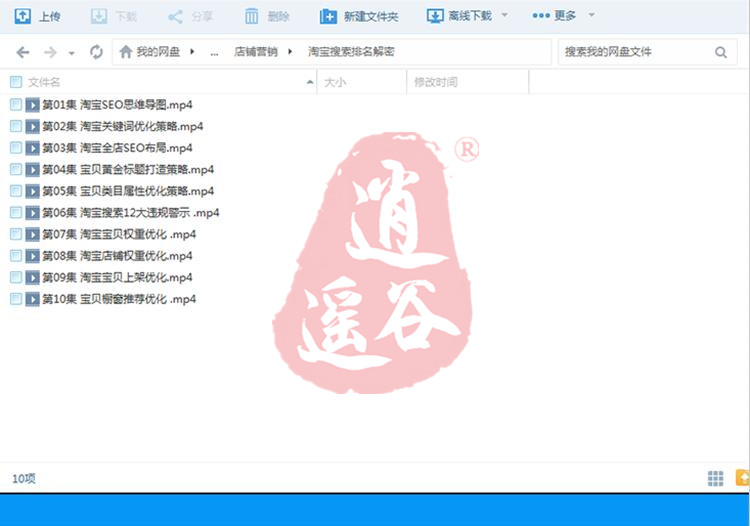The width and height of the screenshot is (750, 526).
Task: Check the box for 第05集 宝贝类目属性优化策略.mp4
Action: tap(16, 191)
